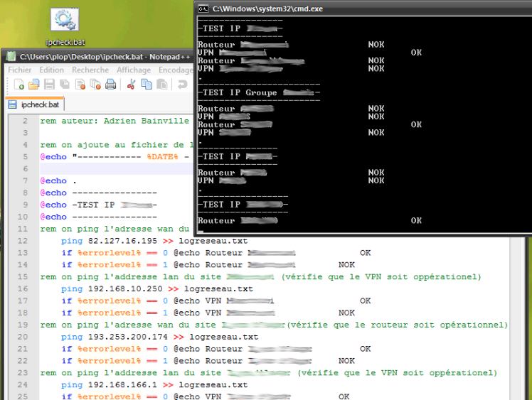This screenshot has width=532, height=400.
Task: Click the Undo arrow icon
Action: click(x=183, y=84)
